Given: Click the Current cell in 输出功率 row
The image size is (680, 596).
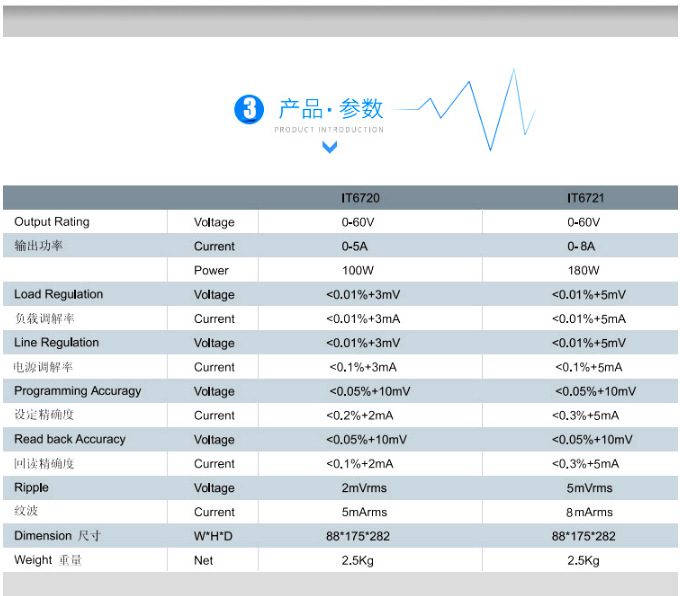Looking at the screenshot, I should pos(214,246).
